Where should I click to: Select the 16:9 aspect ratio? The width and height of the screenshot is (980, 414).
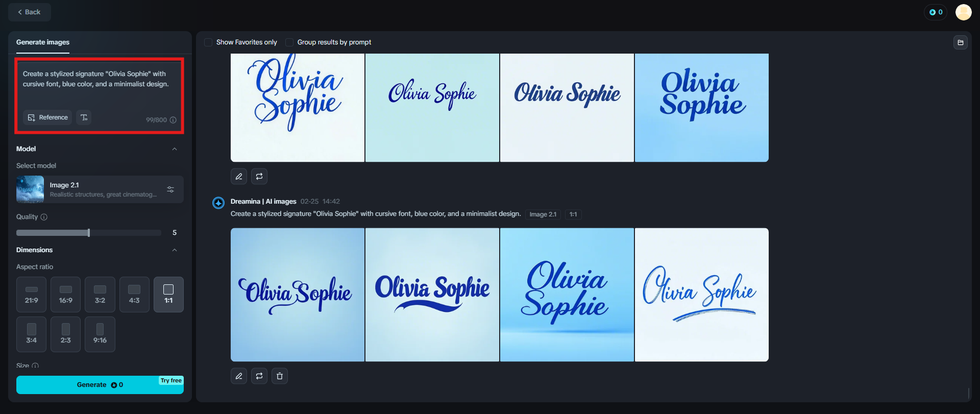65,295
